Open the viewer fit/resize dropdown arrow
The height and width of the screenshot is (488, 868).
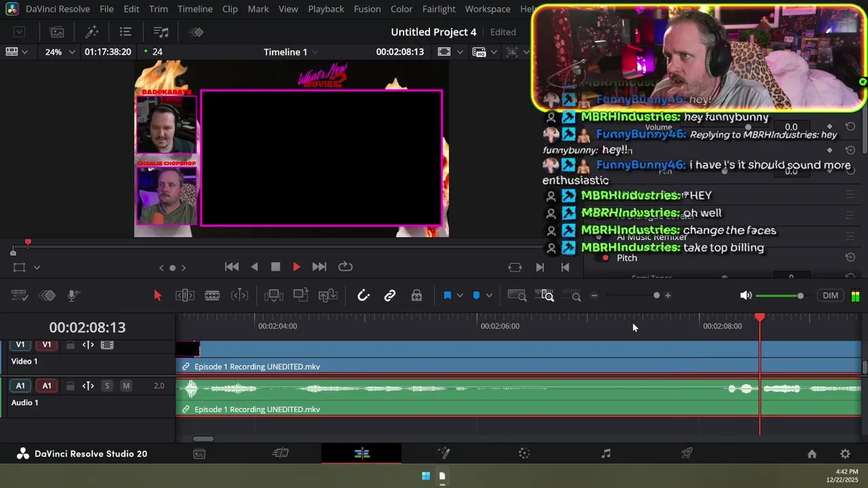tap(460, 52)
